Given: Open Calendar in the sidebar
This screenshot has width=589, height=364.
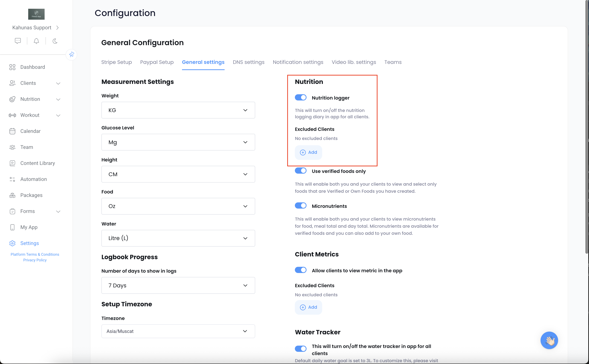Looking at the screenshot, I should click(30, 131).
